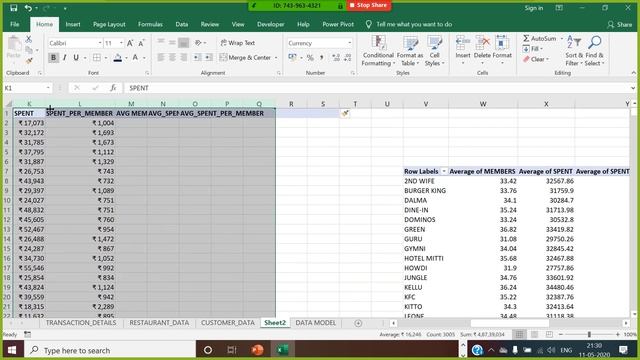Viewport: 640px width, 360px height.
Task: Expand the Merge & Center options arrow
Action: coord(276,58)
